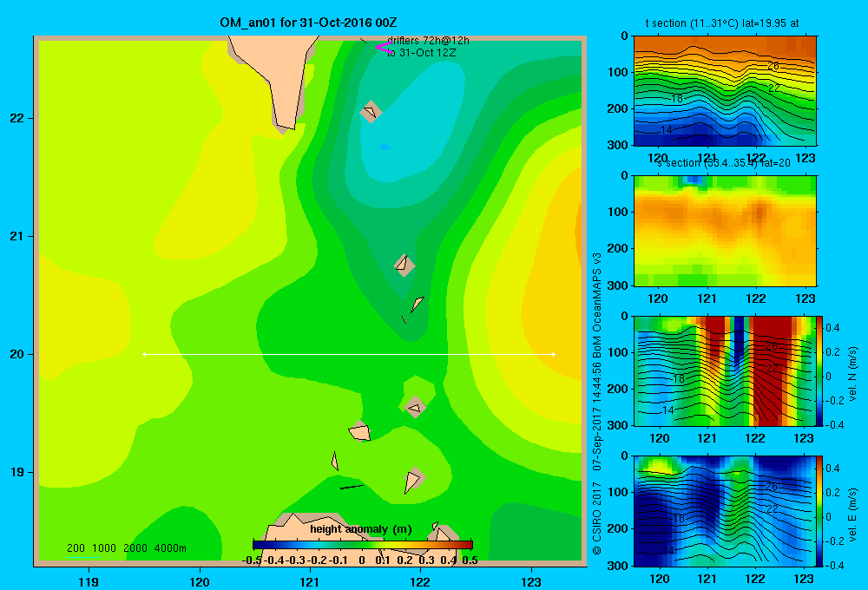Click the right endpoint of the white transect line
The height and width of the screenshot is (590, 868).
tap(554, 354)
